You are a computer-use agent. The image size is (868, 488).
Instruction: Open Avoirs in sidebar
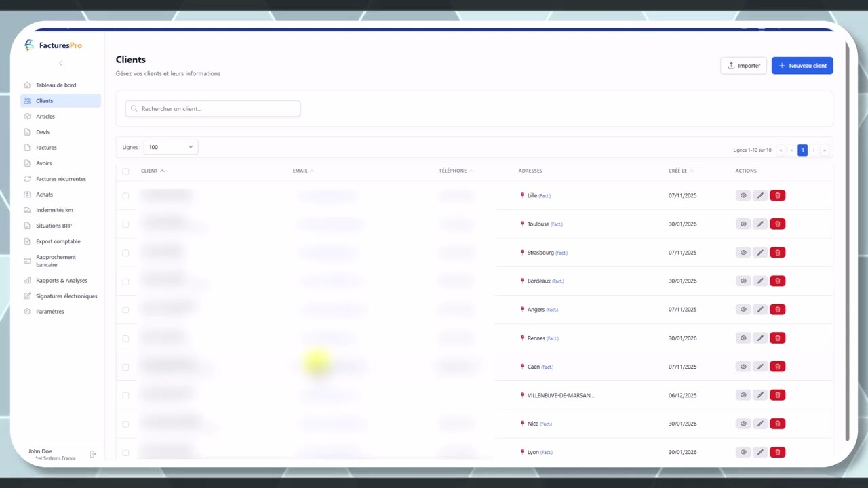[x=60, y=163]
